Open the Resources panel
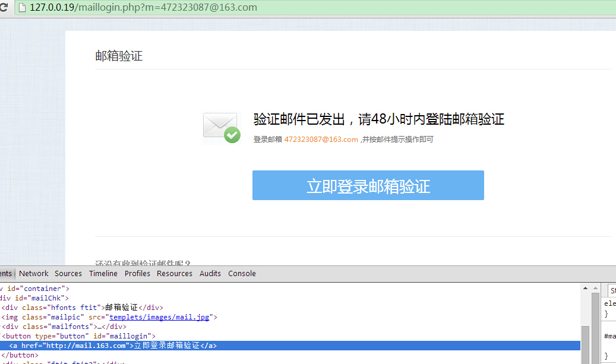Screen dimensions: 616x364 tap(174, 273)
